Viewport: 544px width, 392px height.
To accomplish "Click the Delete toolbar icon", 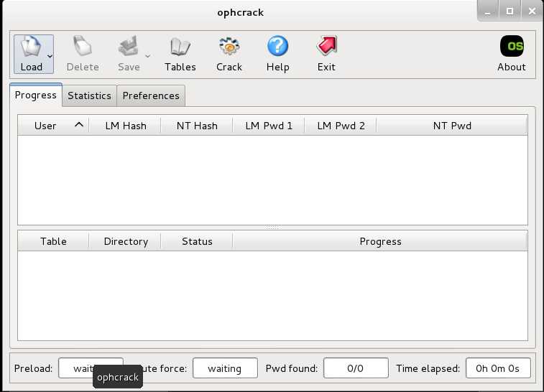I will pos(83,46).
